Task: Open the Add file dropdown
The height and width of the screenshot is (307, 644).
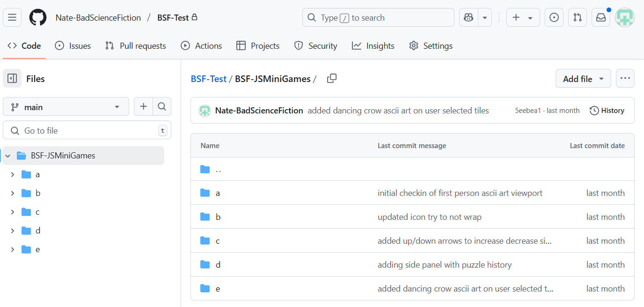Action: (583, 79)
